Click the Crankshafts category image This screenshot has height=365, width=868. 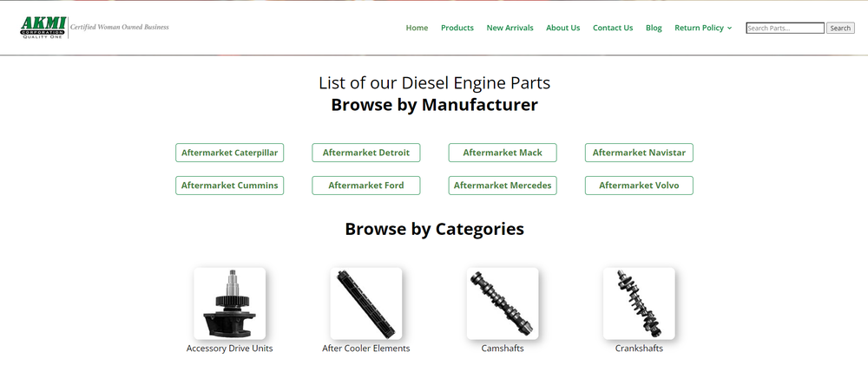tap(639, 303)
